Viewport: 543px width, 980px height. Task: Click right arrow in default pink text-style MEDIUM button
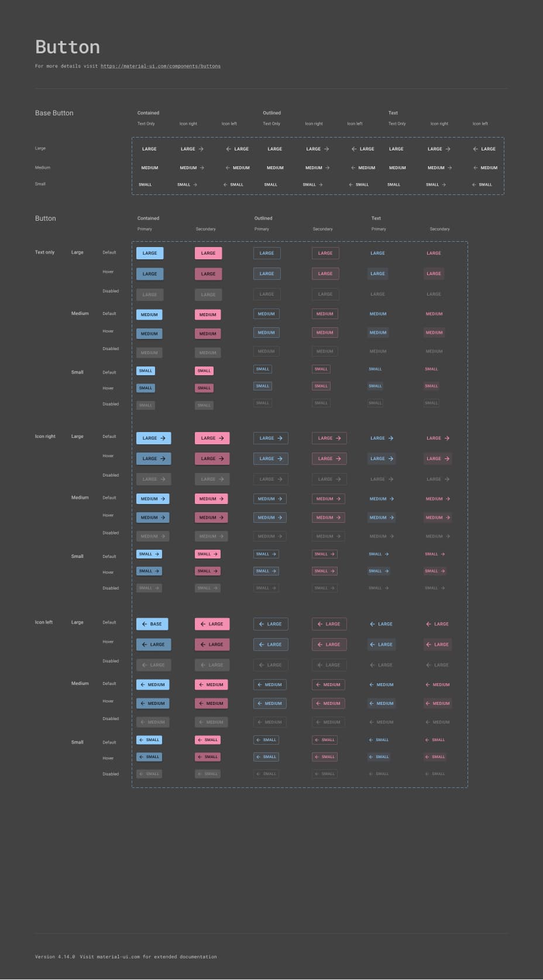pyautogui.click(x=448, y=499)
